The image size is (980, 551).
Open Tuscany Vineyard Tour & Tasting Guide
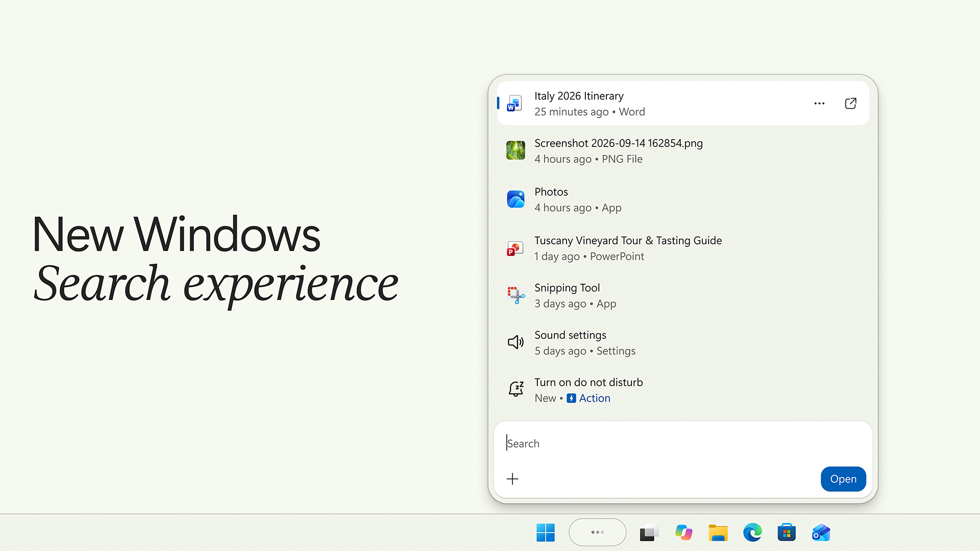(x=683, y=248)
